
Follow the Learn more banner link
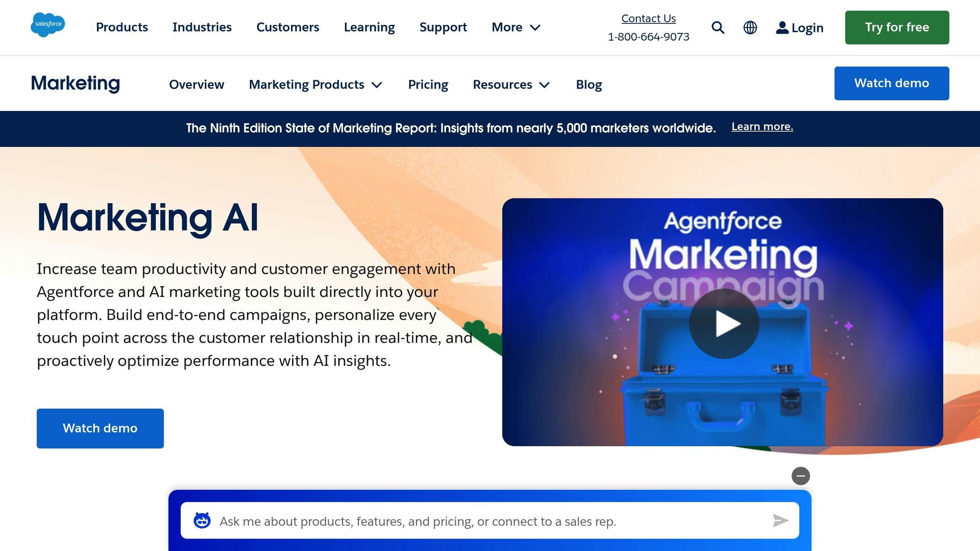[762, 127]
